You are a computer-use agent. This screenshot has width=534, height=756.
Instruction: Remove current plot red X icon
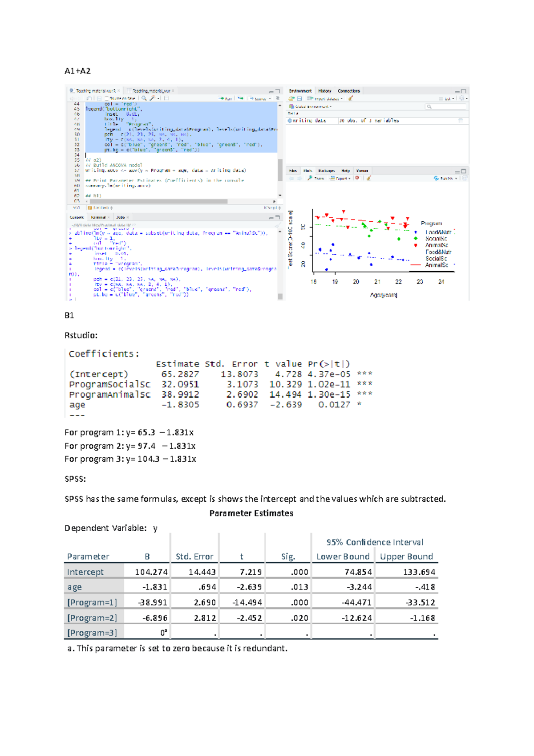pyautogui.click(x=357, y=178)
